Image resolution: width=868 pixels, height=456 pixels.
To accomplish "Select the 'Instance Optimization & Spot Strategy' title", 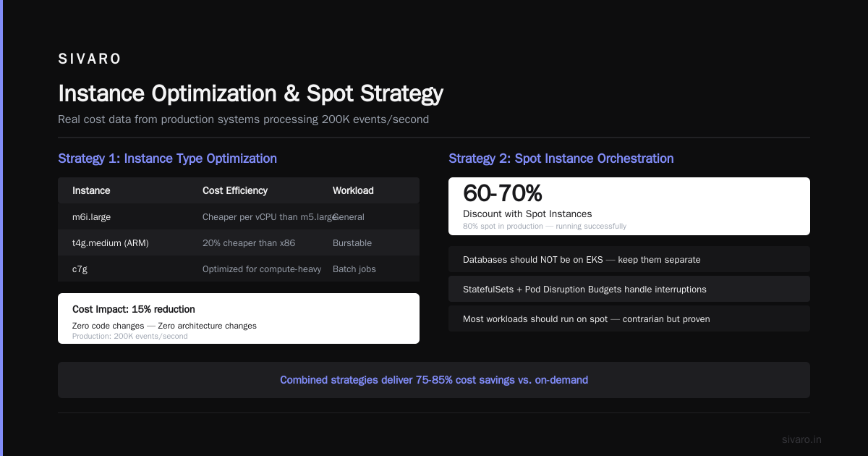I will [x=250, y=93].
